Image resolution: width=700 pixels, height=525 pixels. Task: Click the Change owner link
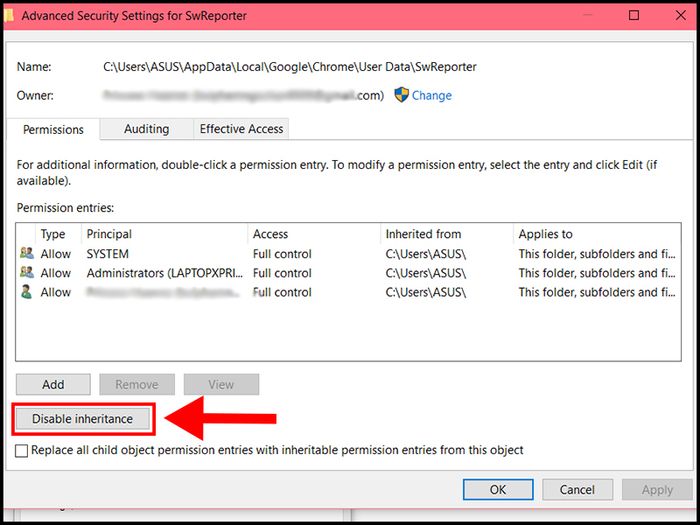(x=431, y=96)
